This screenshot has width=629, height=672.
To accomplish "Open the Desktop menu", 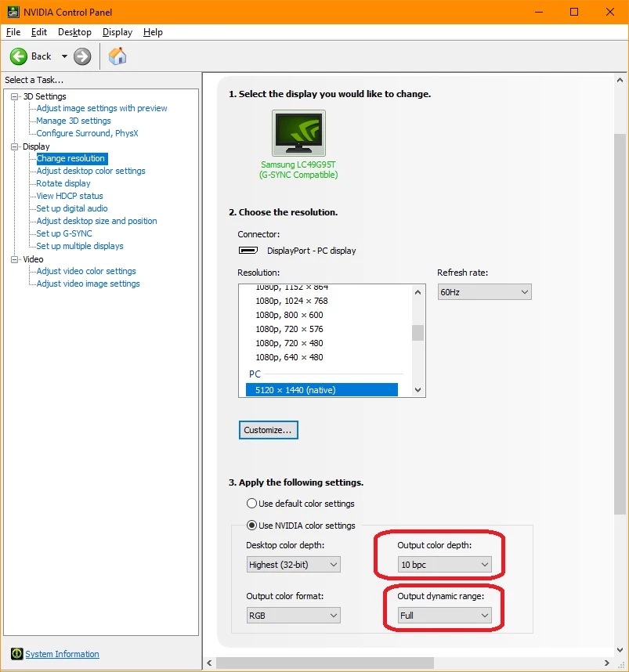I will point(74,32).
